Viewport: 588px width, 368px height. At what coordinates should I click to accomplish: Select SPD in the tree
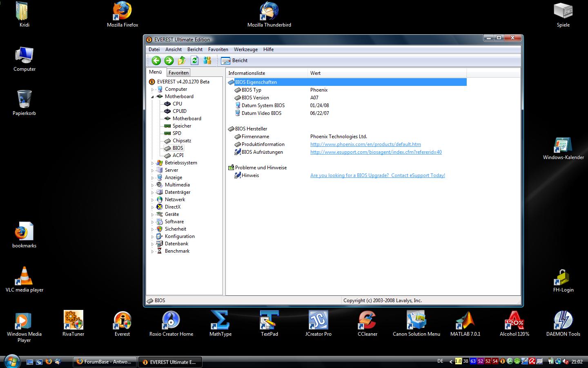[x=177, y=133]
